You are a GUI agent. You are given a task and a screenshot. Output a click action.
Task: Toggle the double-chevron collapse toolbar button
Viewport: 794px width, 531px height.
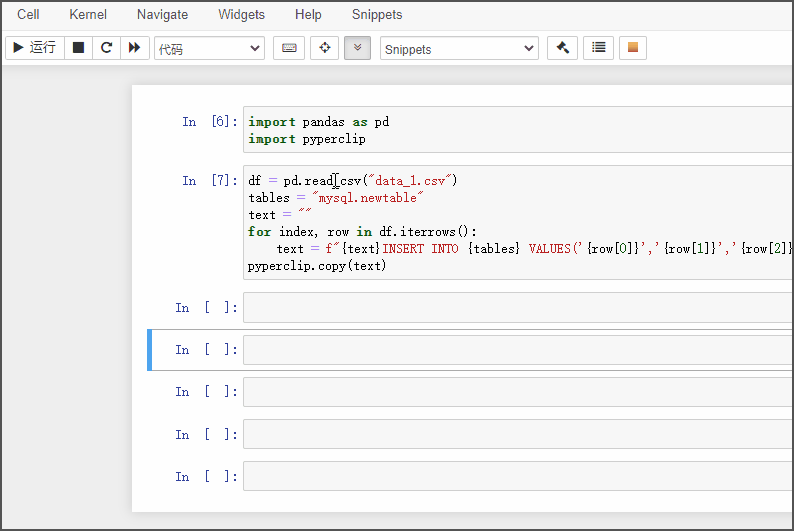(358, 48)
